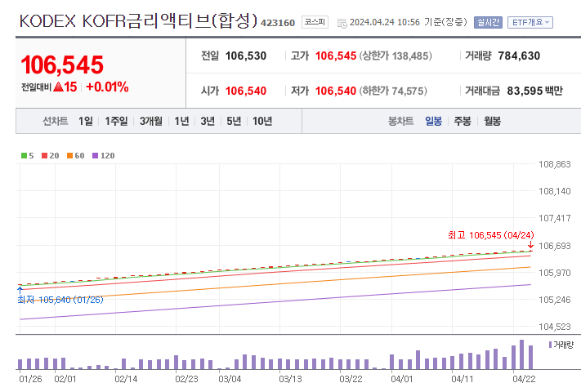Viewport: 581px width, 392px height.
Task: Click the green 5-day moving average swatch
Action: 24,156
